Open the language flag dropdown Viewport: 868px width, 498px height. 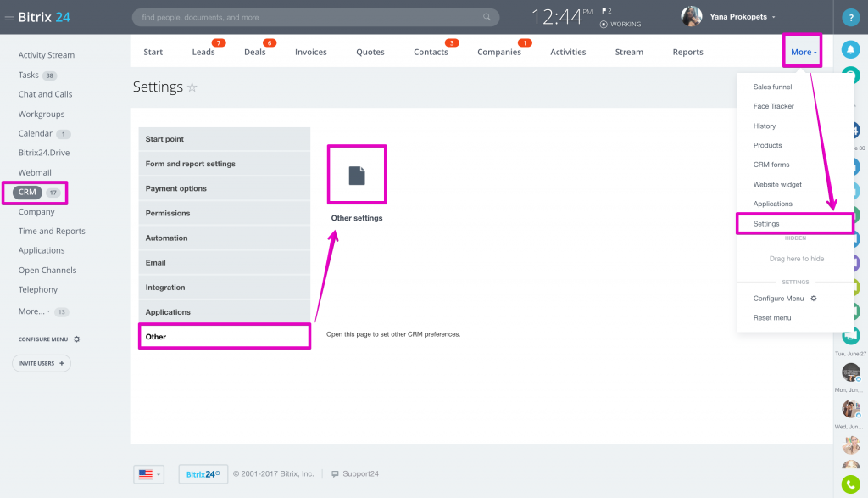(x=149, y=474)
